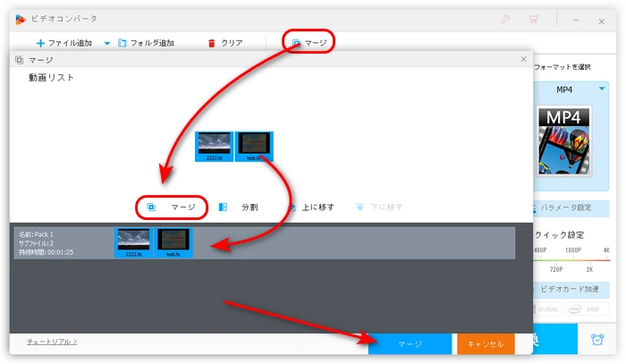Open the shopping cart icon in the title bar

click(x=533, y=19)
